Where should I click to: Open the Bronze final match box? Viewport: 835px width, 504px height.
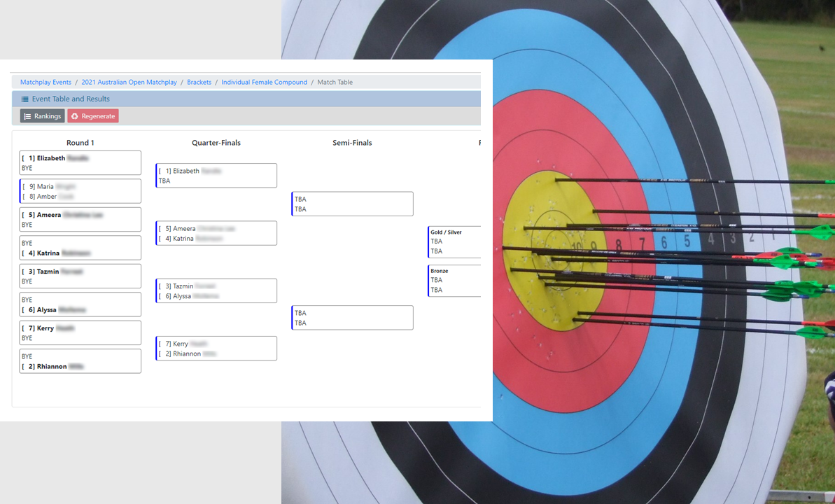pyautogui.click(x=454, y=281)
